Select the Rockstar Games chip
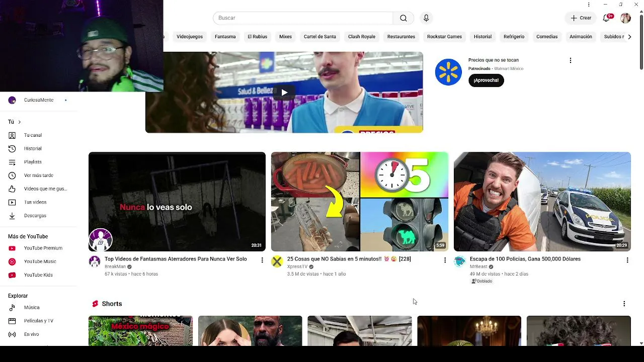Viewport: 644px width, 362px height. pyautogui.click(x=444, y=37)
